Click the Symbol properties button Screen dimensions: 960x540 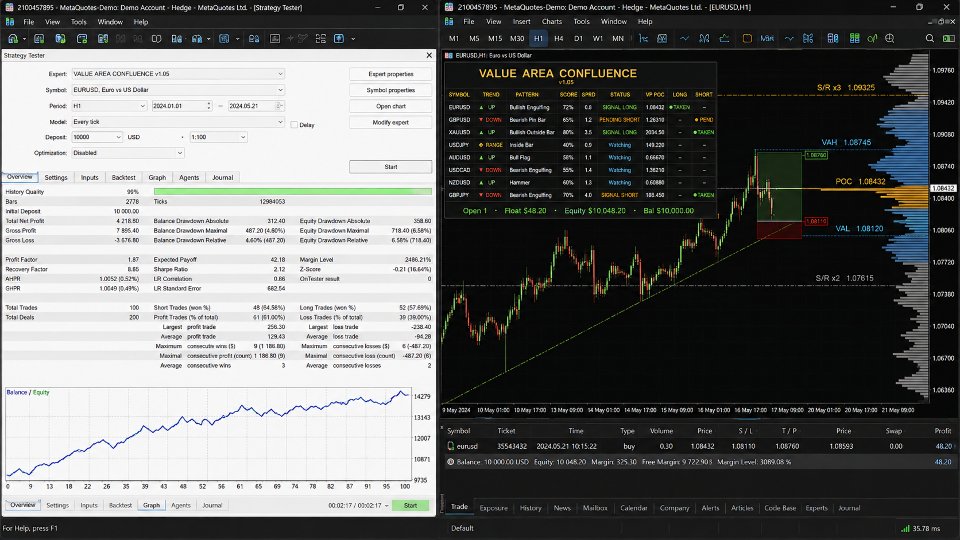pyautogui.click(x=391, y=90)
